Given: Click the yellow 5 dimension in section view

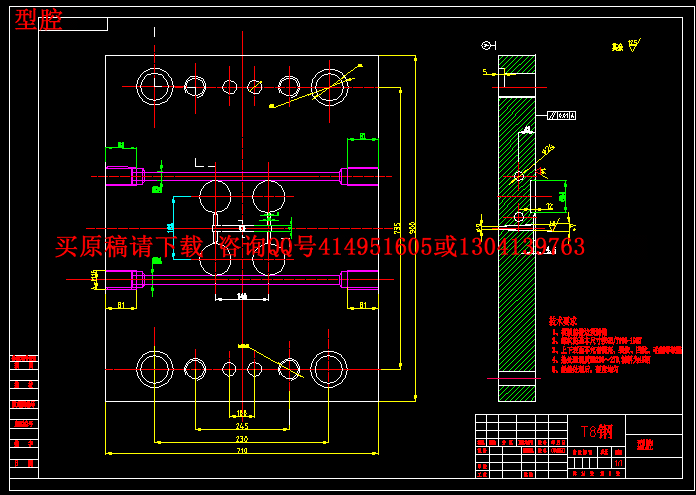Looking at the screenshot, I should pyautogui.click(x=485, y=71).
